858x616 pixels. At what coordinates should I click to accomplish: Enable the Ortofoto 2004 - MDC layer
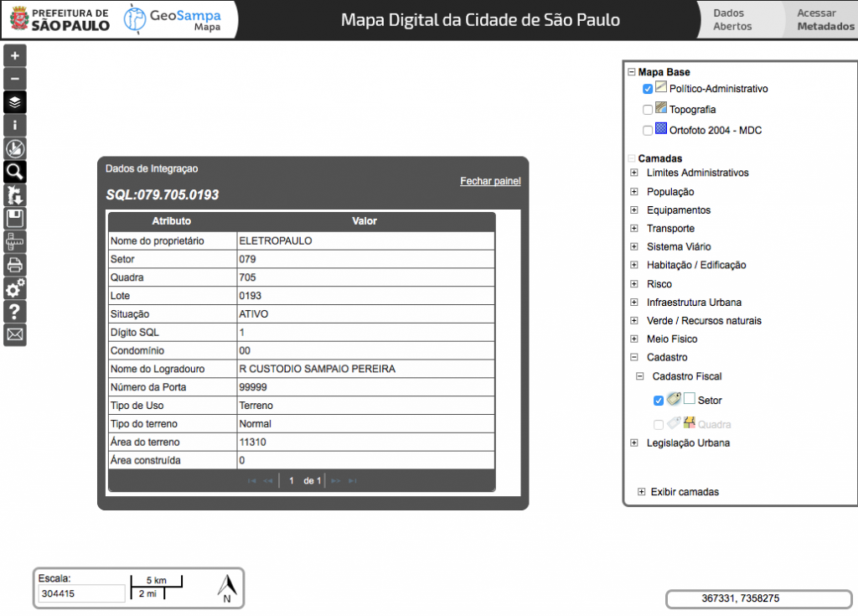coord(647,130)
